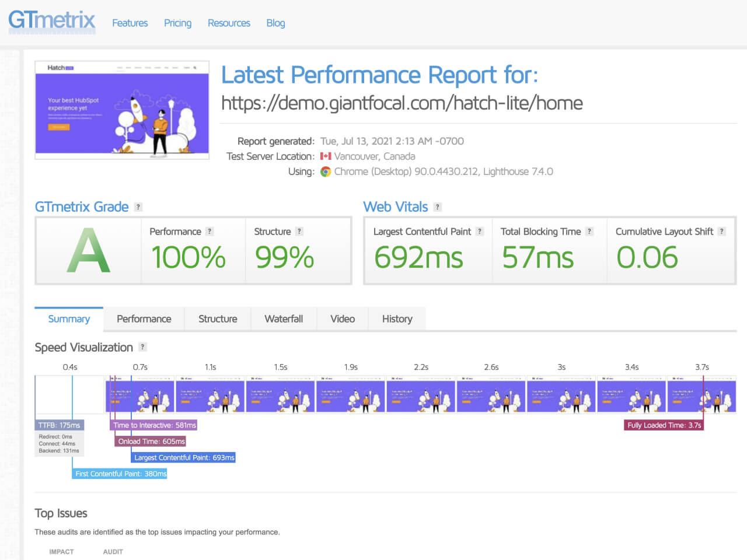
Task: Click the report generated date text
Action: 392,141
